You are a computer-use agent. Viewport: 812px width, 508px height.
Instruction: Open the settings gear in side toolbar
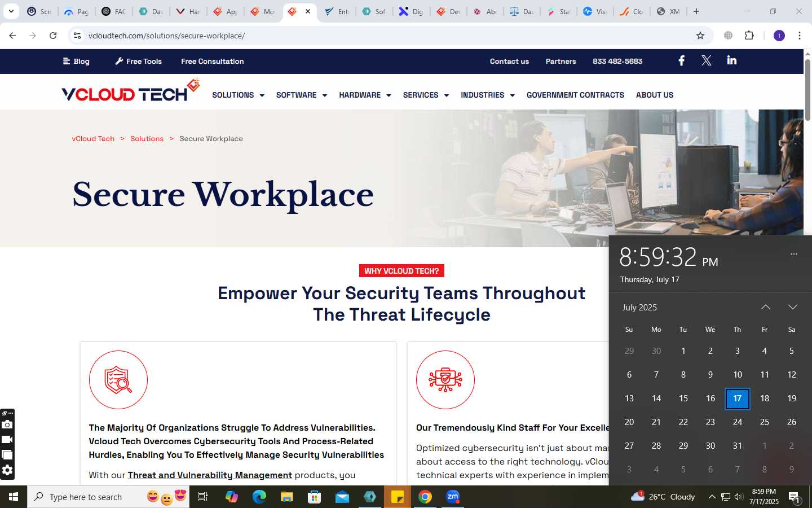click(7, 470)
